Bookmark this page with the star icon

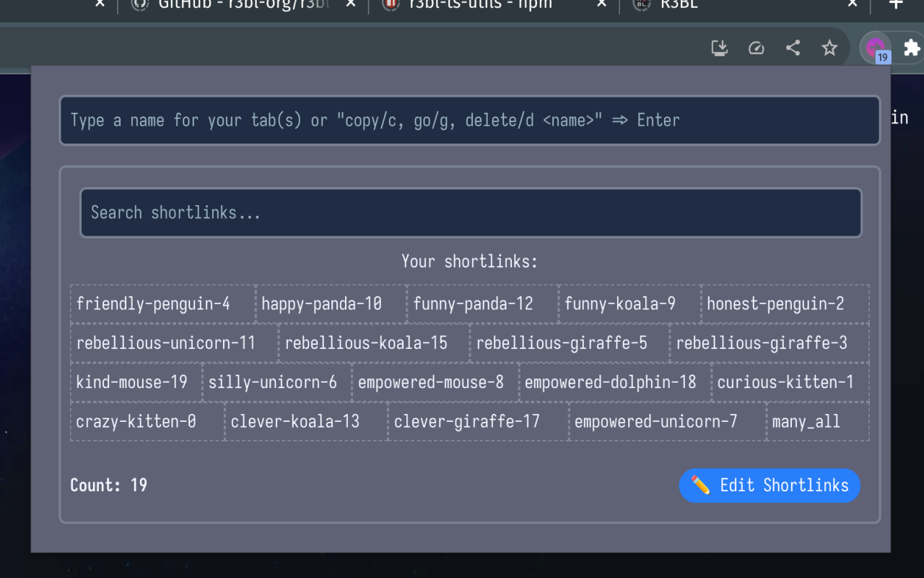[x=829, y=48]
